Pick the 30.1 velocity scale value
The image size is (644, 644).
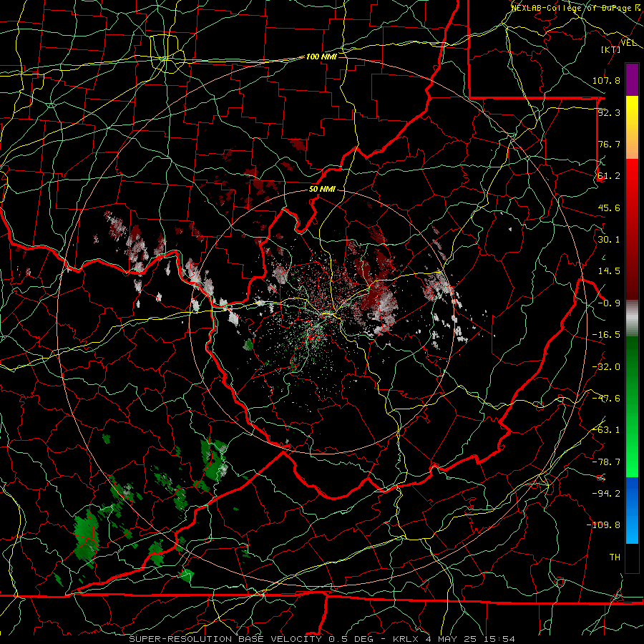tap(609, 240)
